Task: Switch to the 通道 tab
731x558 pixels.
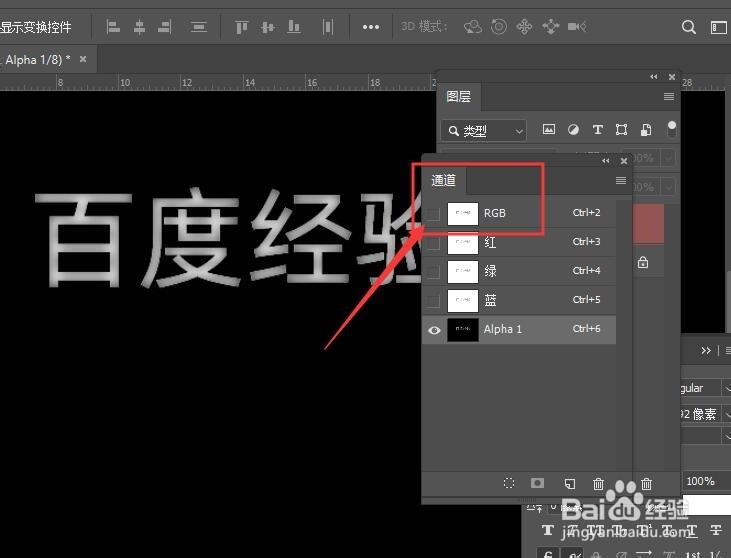Action: pos(443,180)
